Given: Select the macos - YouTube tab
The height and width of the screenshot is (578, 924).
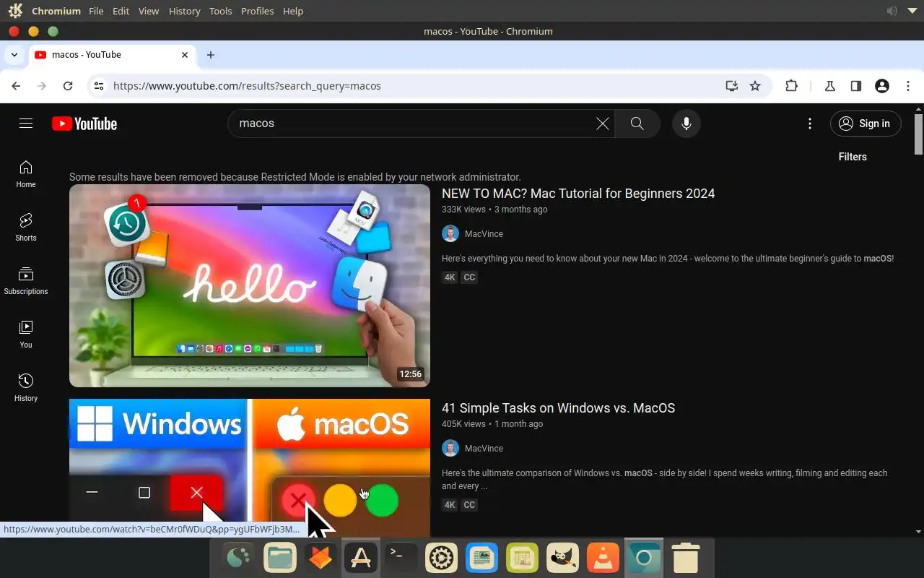Looking at the screenshot, I should (x=112, y=55).
